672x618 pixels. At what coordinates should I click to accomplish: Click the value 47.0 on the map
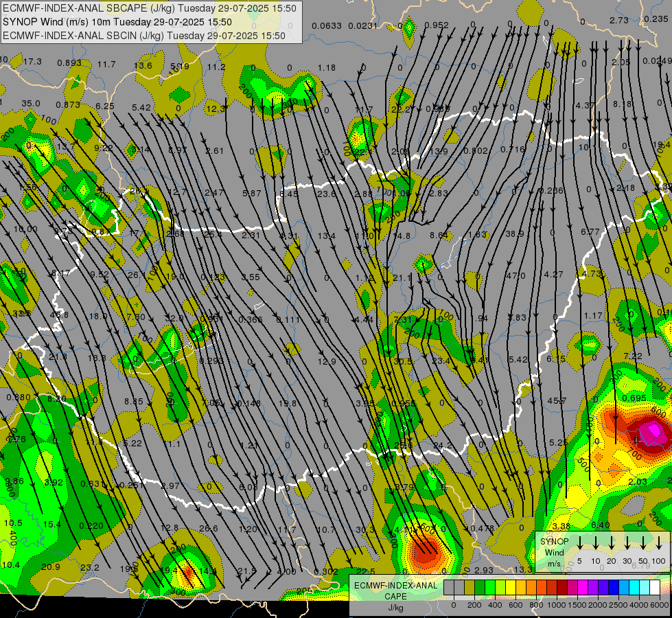click(x=515, y=275)
